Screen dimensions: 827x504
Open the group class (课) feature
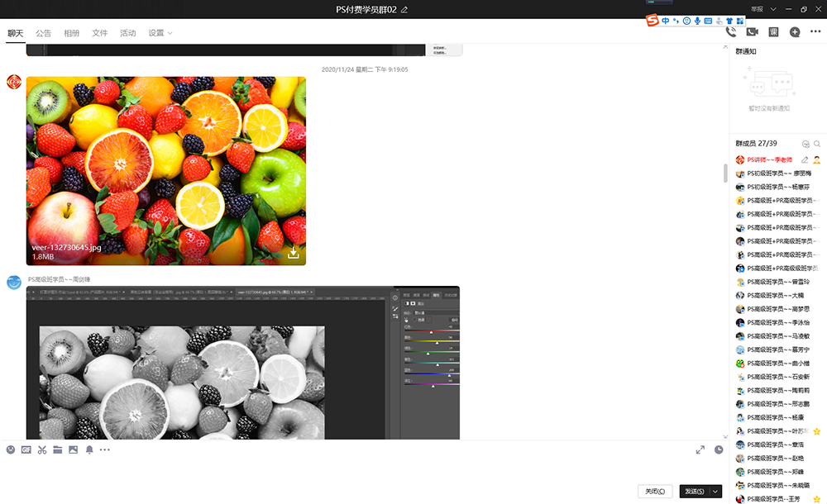[x=774, y=32]
